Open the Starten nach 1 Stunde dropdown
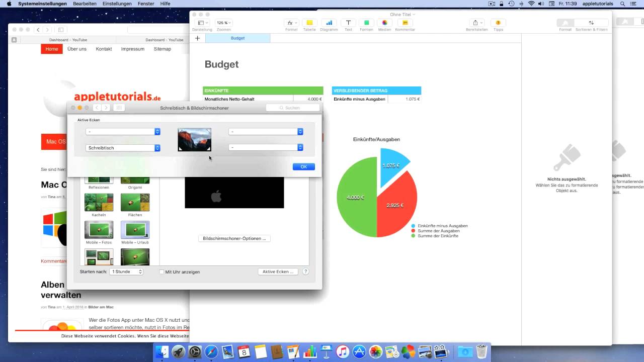This screenshot has height=362, width=644. [x=126, y=271]
